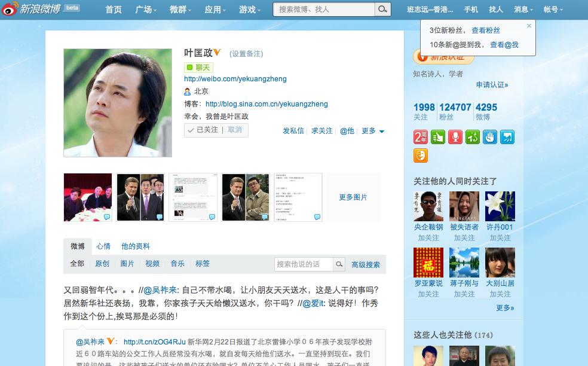Screen dimensions: 588x366
Task: Switch to the 他的资料 tab
Action: 136,246
